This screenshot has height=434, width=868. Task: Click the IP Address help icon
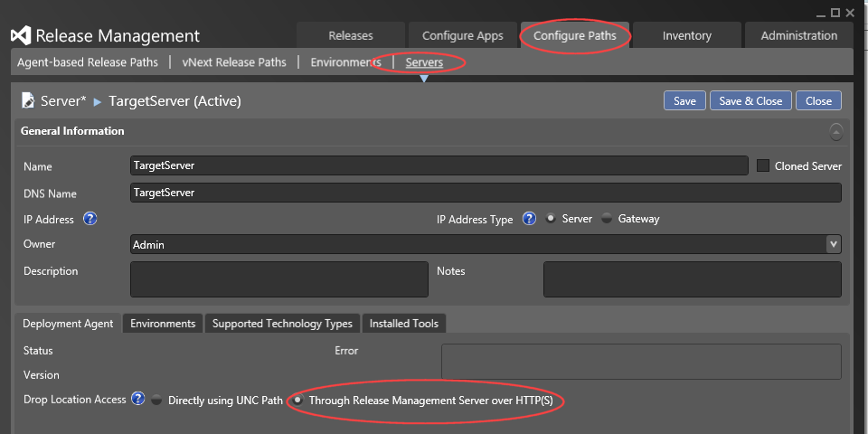tap(90, 219)
